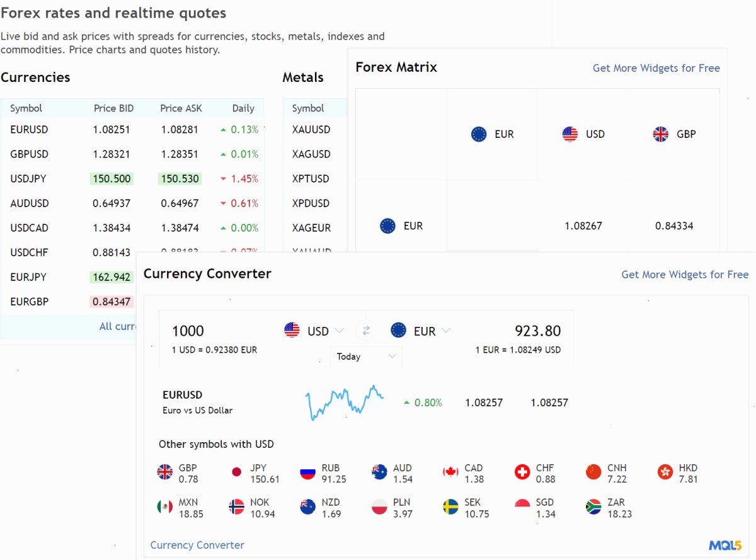The height and width of the screenshot is (560, 756).
Task: Select the GBP flag under Other symbols
Action: click(x=165, y=472)
